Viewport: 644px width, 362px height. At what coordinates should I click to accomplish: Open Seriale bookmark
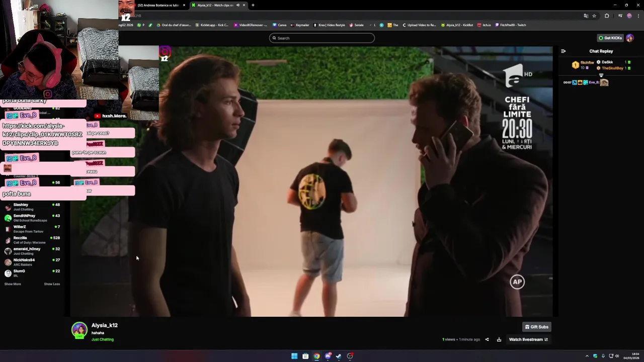pyautogui.click(x=356, y=25)
